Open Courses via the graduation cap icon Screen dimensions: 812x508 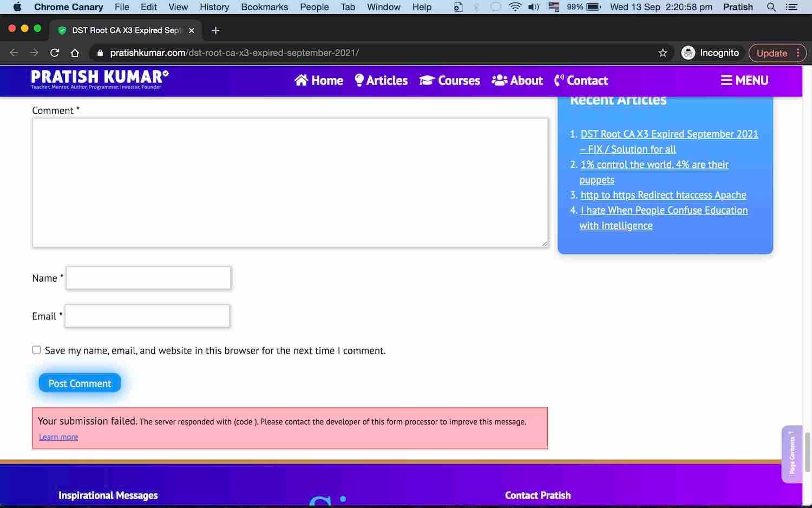click(x=425, y=80)
